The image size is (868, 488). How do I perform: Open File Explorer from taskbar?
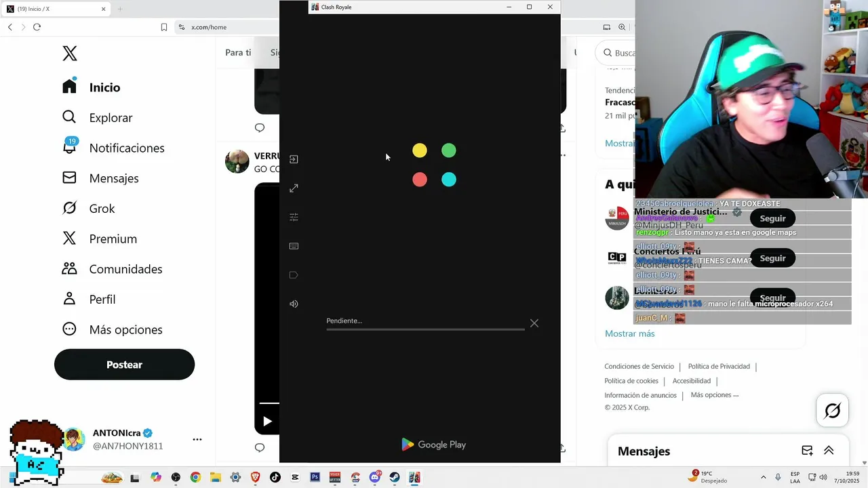coord(215,478)
